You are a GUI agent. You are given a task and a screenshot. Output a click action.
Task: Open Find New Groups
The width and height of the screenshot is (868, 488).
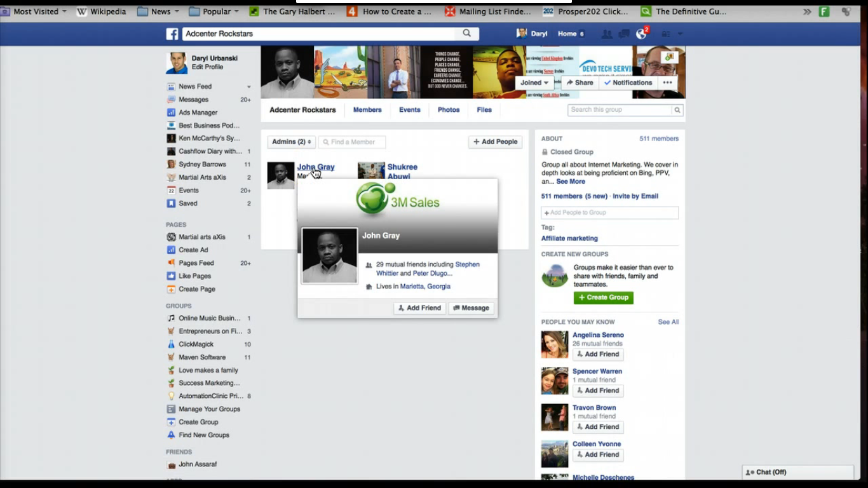pyautogui.click(x=204, y=435)
